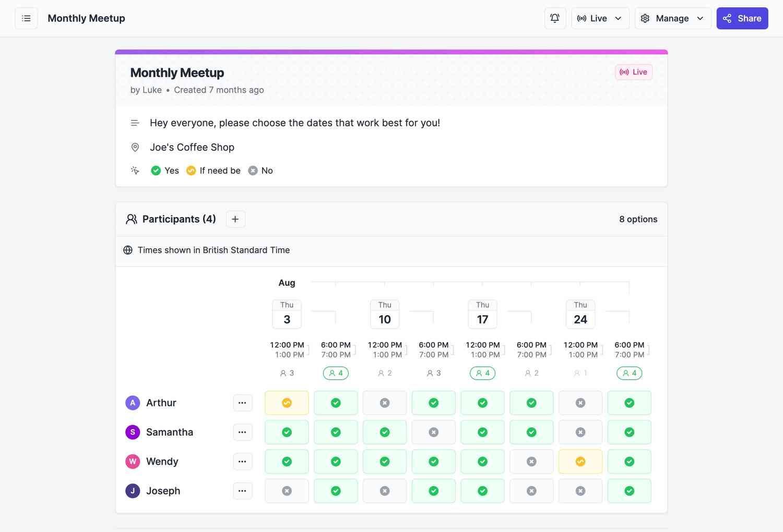
Task: Open the sidebar menu list icon
Action: pyautogui.click(x=26, y=18)
